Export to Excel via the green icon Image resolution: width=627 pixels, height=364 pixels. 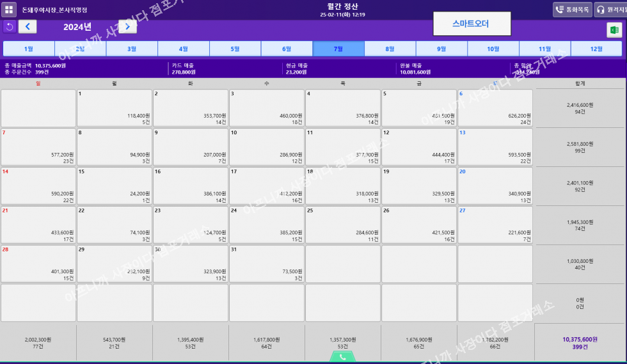point(614,30)
